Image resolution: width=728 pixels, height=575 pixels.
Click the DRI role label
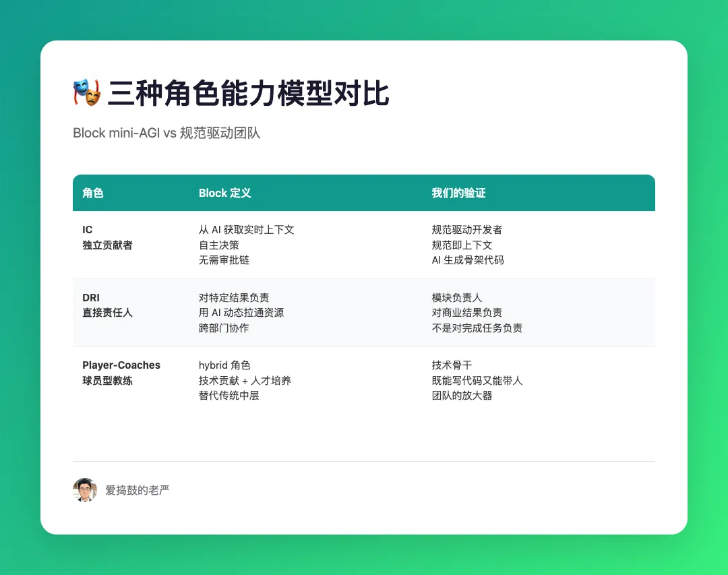pyautogui.click(x=91, y=298)
